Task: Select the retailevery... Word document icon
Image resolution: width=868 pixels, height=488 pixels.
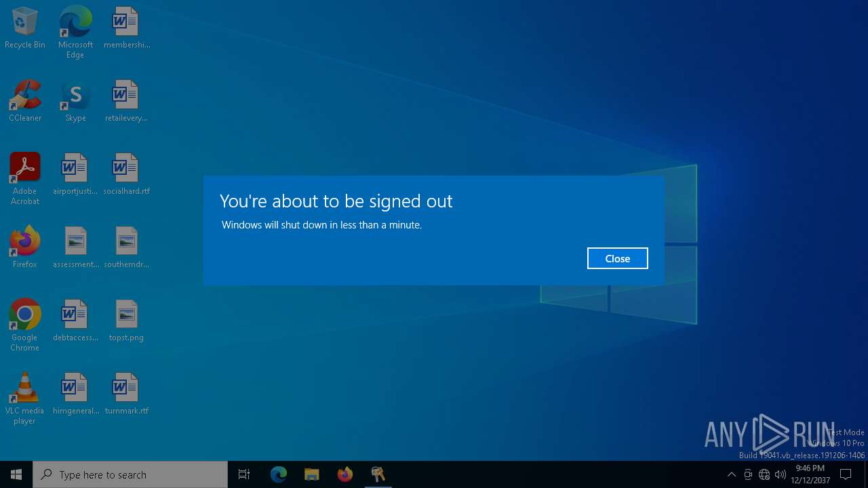Action: click(126, 101)
